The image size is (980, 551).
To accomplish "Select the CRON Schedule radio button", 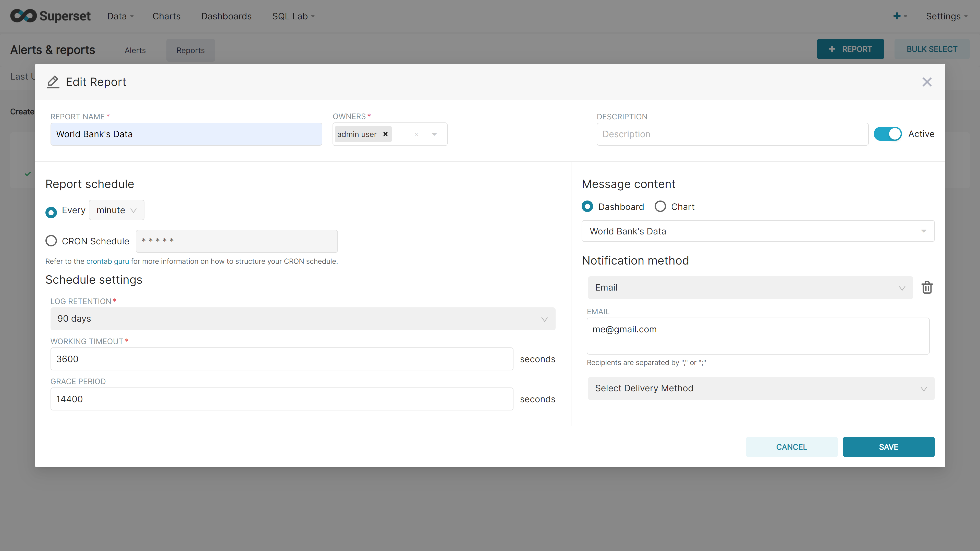I will coord(51,241).
